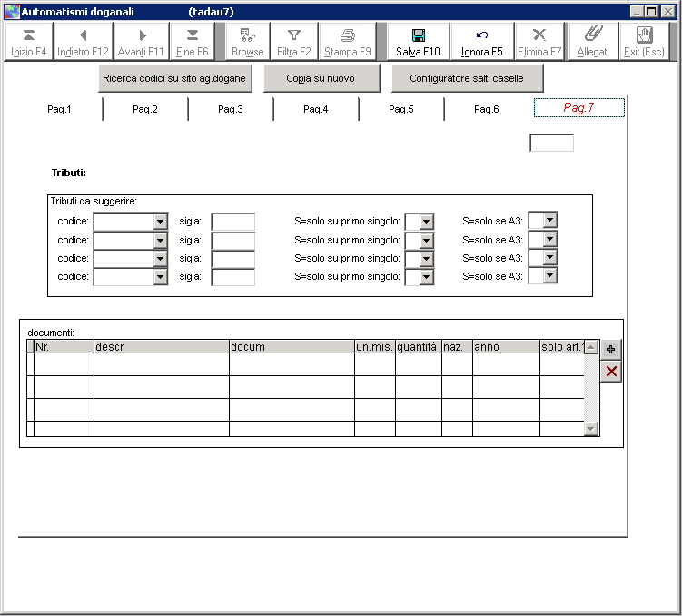Open first 'S=solo se A3' dropdown

coord(549,221)
